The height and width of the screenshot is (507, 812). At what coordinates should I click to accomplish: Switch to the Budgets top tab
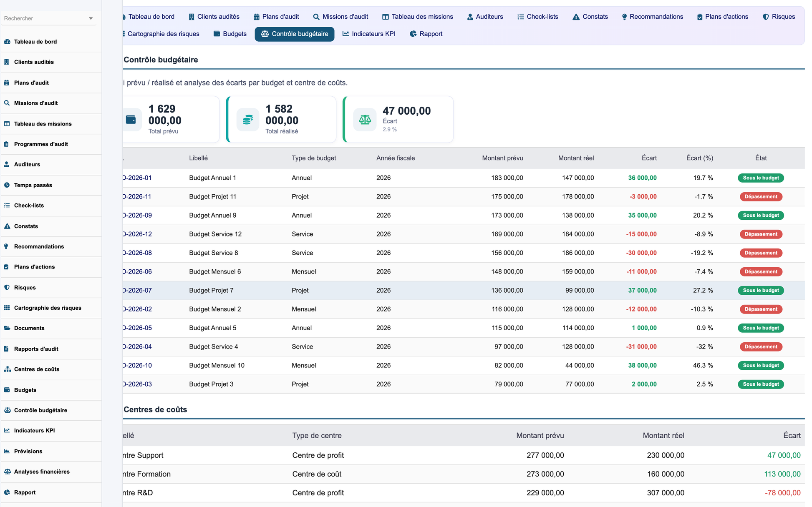click(x=230, y=34)
